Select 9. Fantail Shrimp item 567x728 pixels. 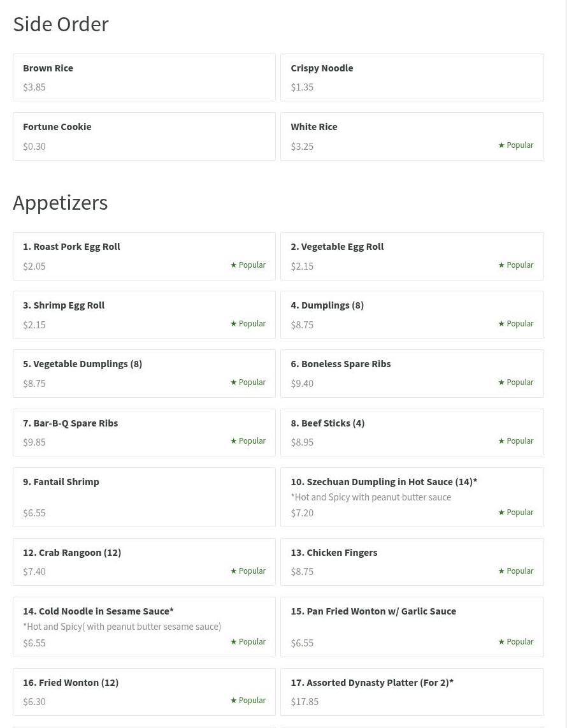tap(144, 497)
